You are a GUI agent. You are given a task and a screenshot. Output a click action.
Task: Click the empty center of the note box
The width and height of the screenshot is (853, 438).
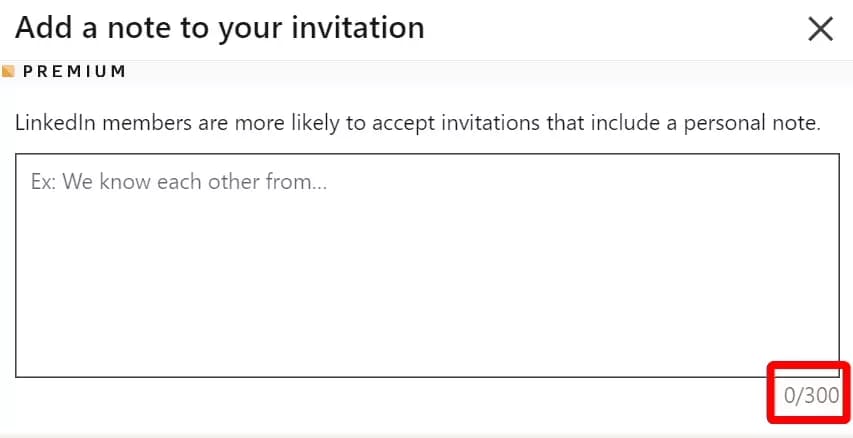tap(427, 265)
